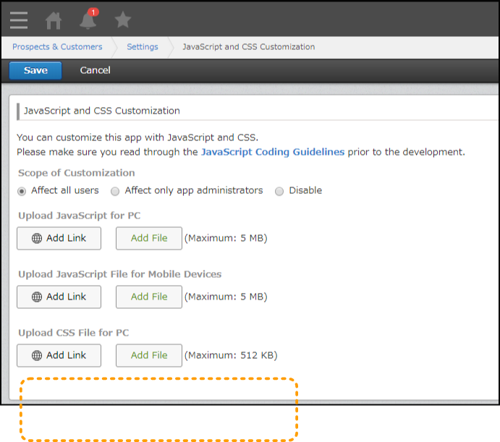This screenshot has width=500, height=442.
Task: Add Link under Upload JavaScript for PC
Action: [x=59, y=238]
